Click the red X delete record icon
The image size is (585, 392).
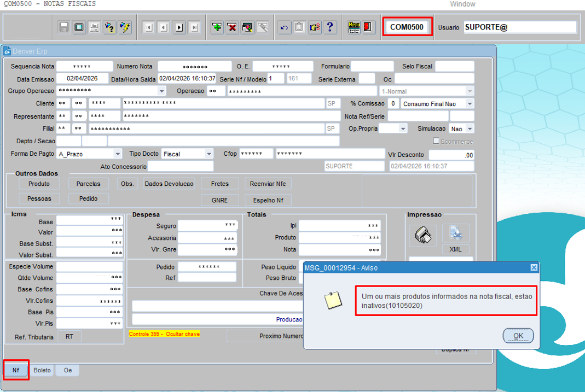click(232, 27)
